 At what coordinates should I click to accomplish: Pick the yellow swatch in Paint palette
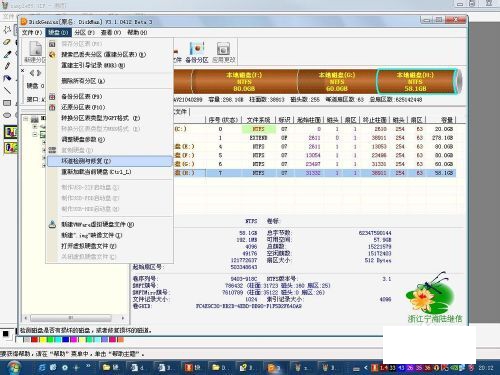tap(42, 340)
